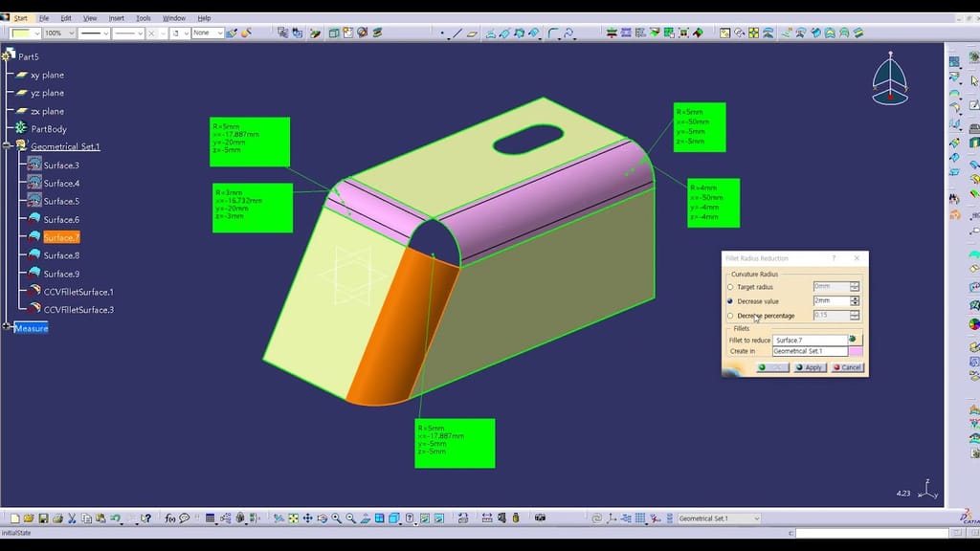This screenshot has width=980, height=551.
Task: Click the Apply button in dialog
Action: (809, 367)
